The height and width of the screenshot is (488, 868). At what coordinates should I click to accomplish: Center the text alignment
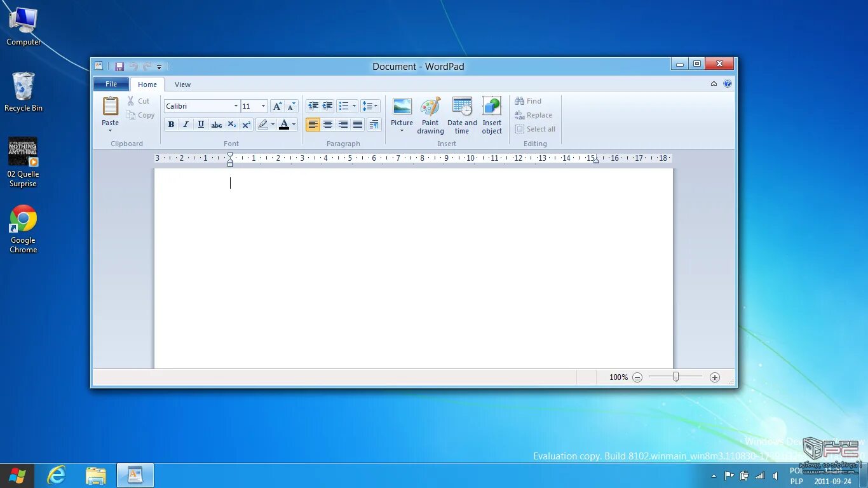click(328, 125)
